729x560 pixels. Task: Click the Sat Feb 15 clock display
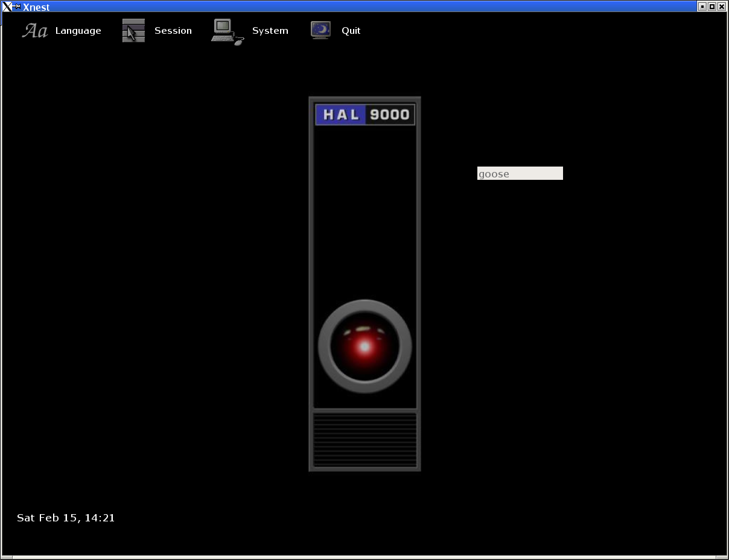coord(65,517)
